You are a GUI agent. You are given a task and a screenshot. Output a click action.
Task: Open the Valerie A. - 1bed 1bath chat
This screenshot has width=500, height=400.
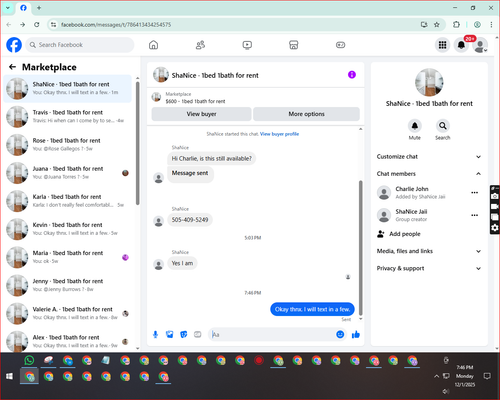coord(68,314)
